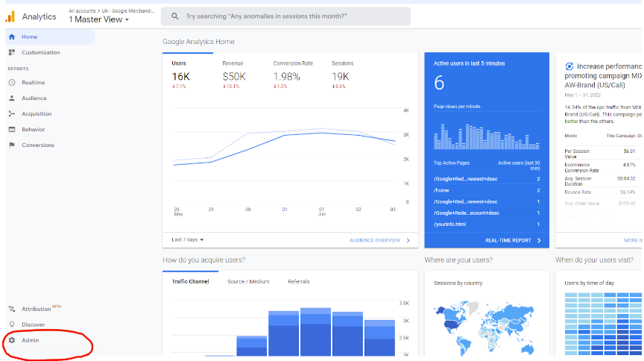Click the Acquisition arrows icon
644x361 pixels.
[12, 113]
